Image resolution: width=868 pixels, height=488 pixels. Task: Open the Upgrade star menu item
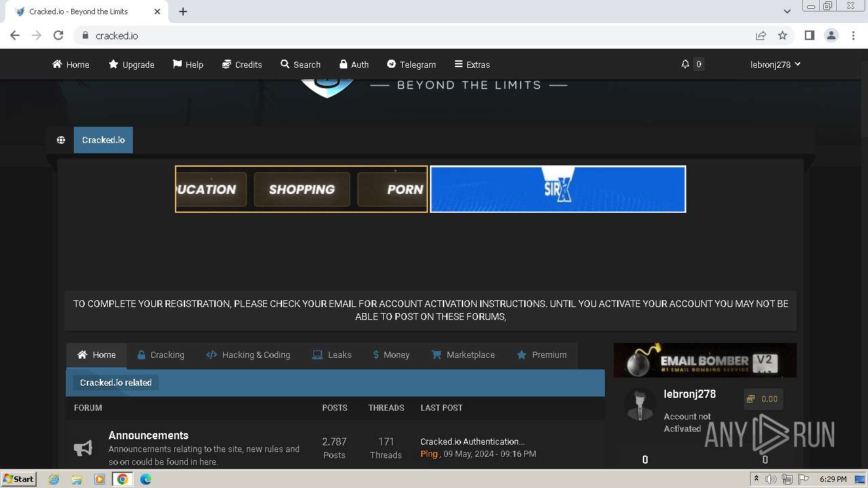coord(132,64)
